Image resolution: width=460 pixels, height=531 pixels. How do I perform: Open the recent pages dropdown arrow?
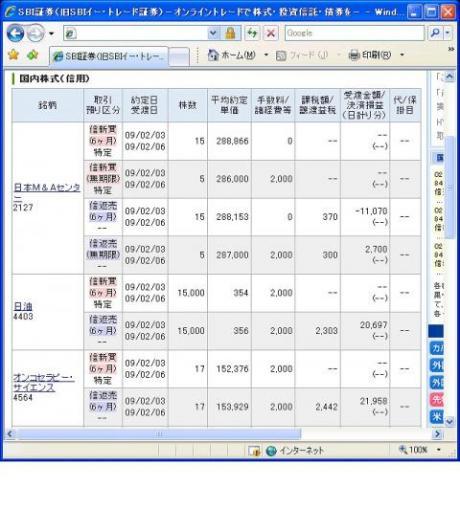click(x=51, y=34)
